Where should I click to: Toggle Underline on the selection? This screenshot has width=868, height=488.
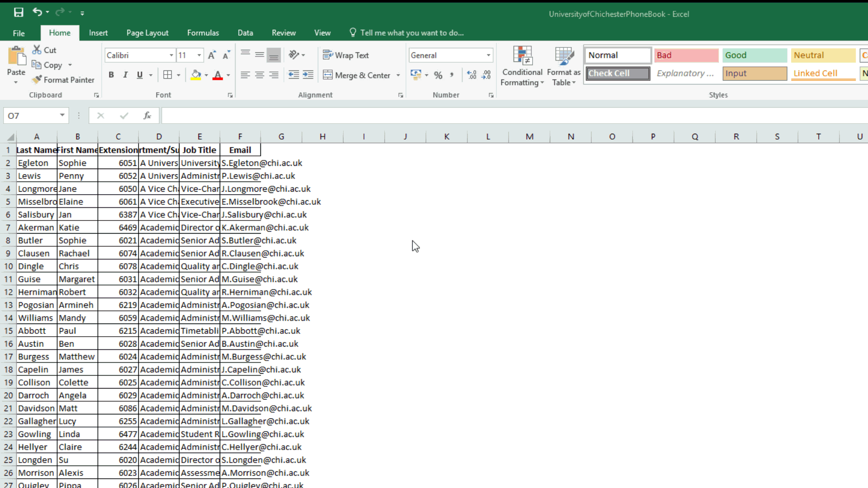(x=139, y=75)
